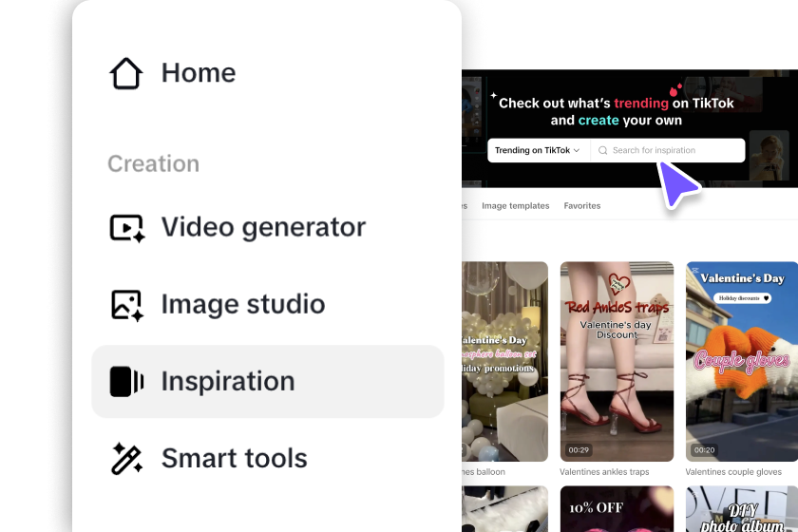Open the Valentines couple gloves video thumbnail

pos(742,361)
